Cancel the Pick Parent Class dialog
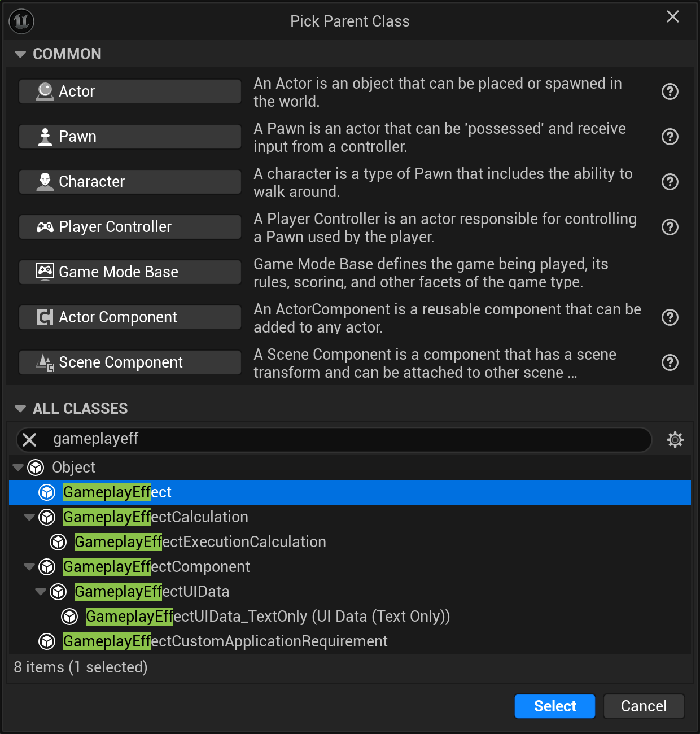 [644, 706]
